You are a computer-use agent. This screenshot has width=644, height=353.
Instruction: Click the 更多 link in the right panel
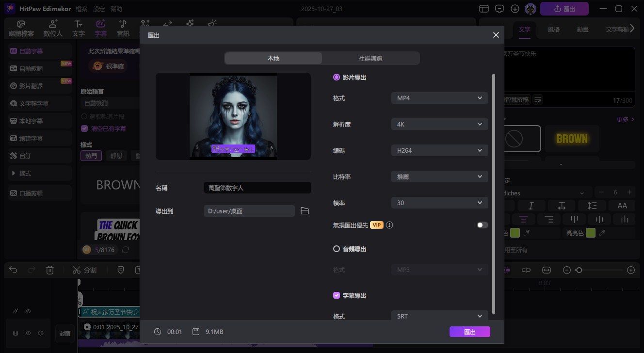tap(623, 119)
